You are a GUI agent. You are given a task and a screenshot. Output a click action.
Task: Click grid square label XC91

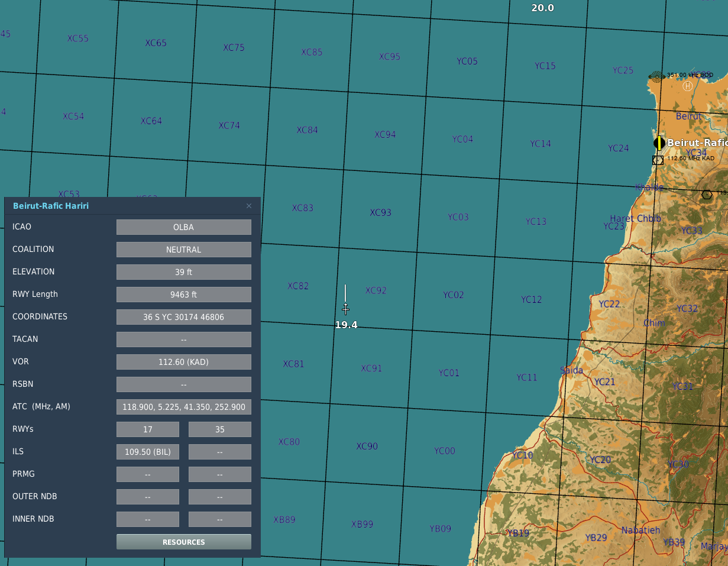(x=371, y=368)
